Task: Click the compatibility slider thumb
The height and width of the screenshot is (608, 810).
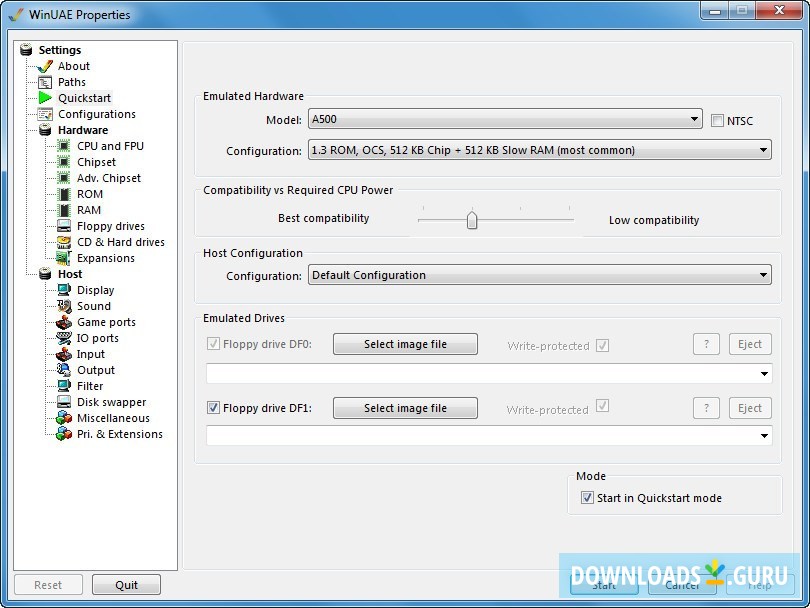Action: (x=472, y=220)
